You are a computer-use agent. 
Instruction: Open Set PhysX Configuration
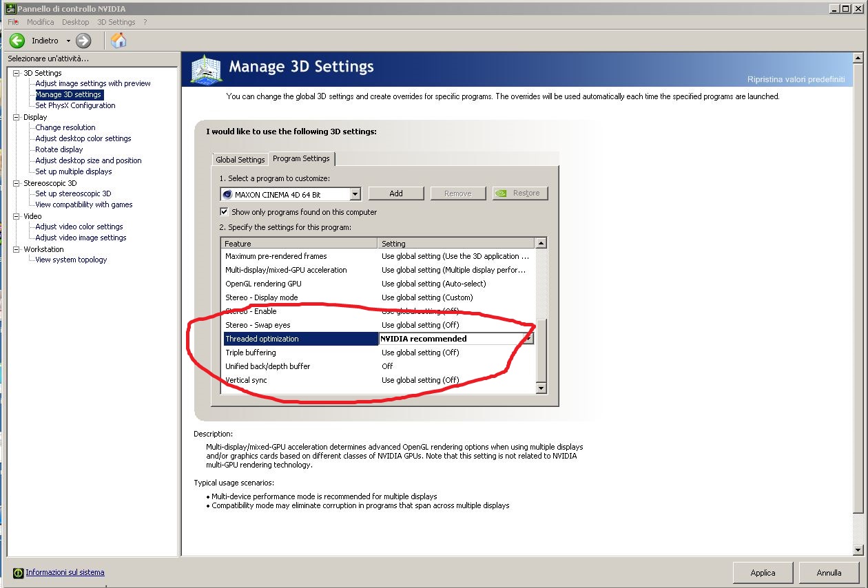pyautogui.click(x=75, y=105)
